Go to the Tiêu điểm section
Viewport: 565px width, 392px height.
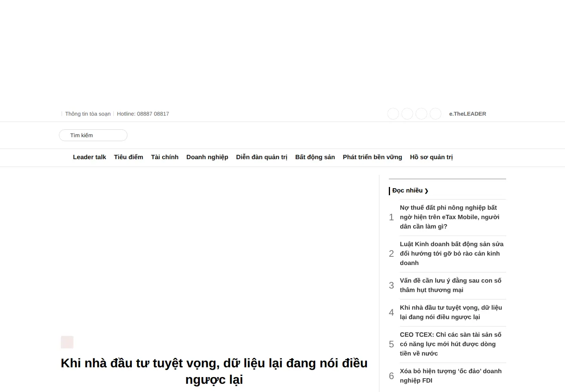129,157
